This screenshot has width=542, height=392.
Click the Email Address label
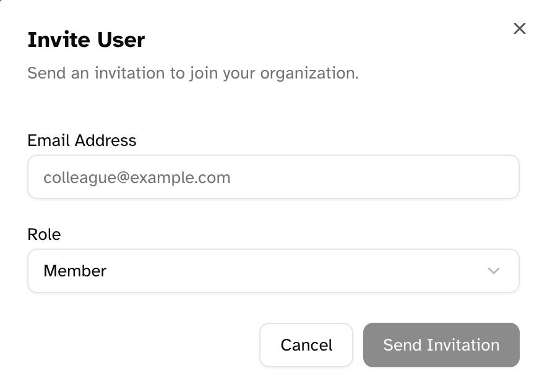click(x=81, y=140)
